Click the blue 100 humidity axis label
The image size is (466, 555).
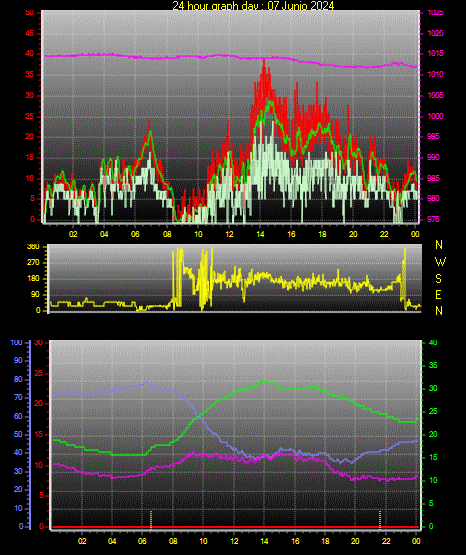point(17,343)
